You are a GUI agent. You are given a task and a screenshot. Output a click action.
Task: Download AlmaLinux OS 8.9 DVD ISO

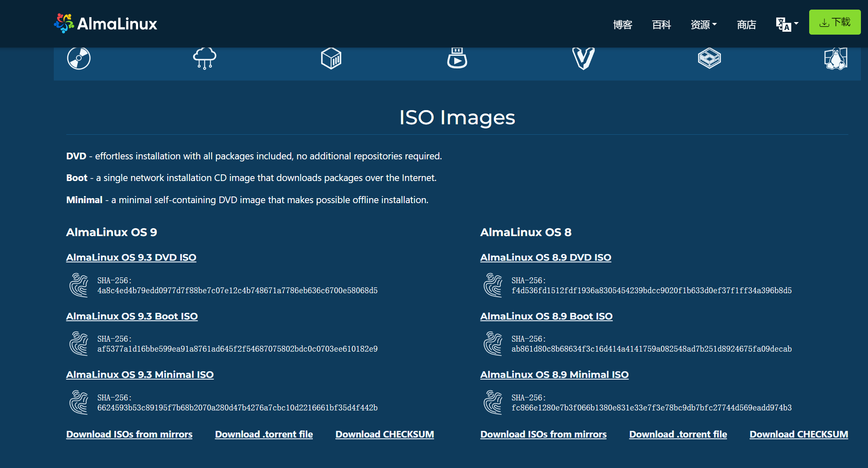click(546, 257)
